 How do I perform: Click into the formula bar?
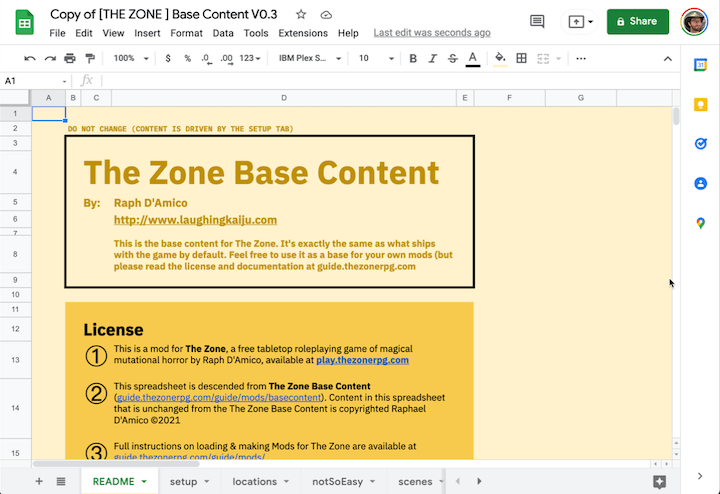pyautogui.click(x=390, y=81)
